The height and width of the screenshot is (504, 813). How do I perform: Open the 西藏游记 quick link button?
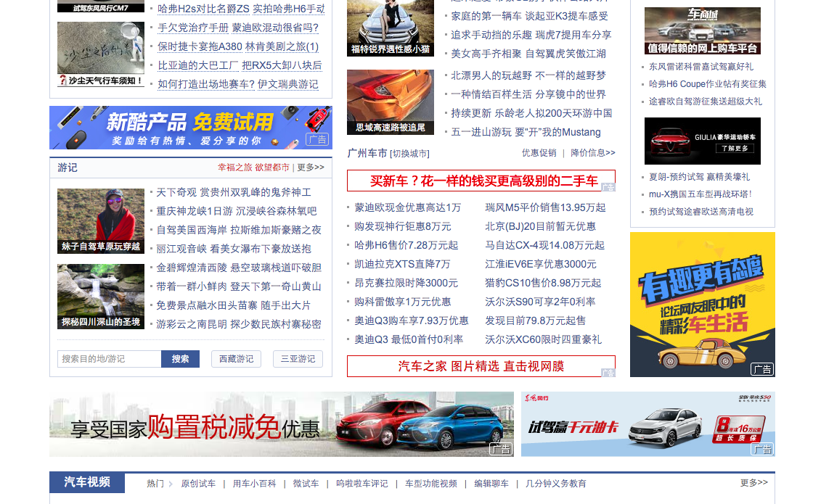(x=236, y=359)
